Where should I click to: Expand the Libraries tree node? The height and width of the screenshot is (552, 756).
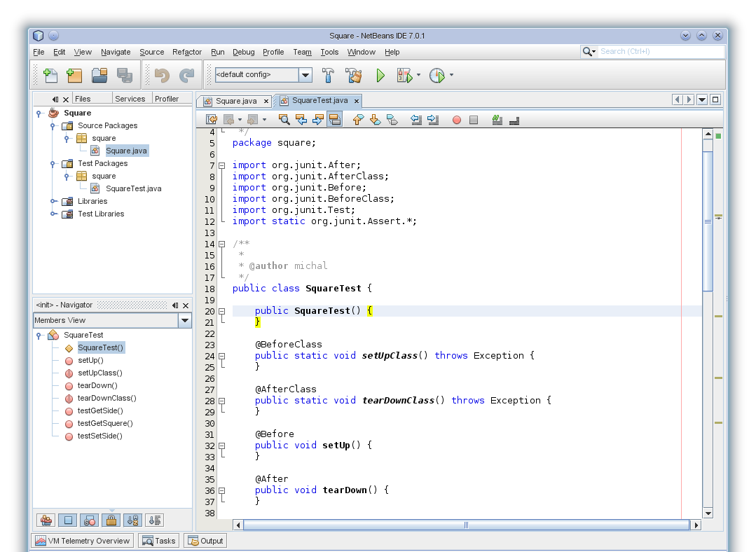(x=53, y=202)
